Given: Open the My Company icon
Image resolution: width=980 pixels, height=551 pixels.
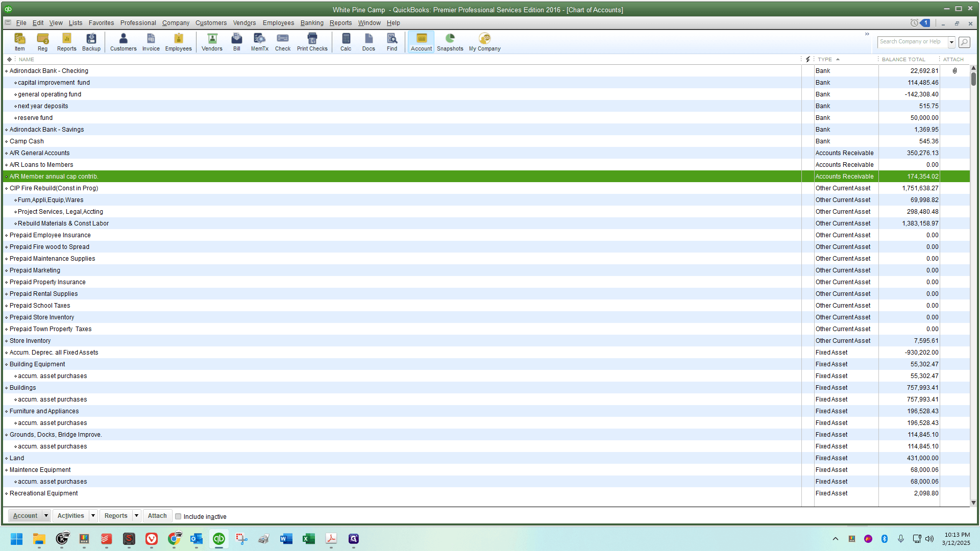Looking at the screenshot, I should pyautogui.click(x=484, y=42).
